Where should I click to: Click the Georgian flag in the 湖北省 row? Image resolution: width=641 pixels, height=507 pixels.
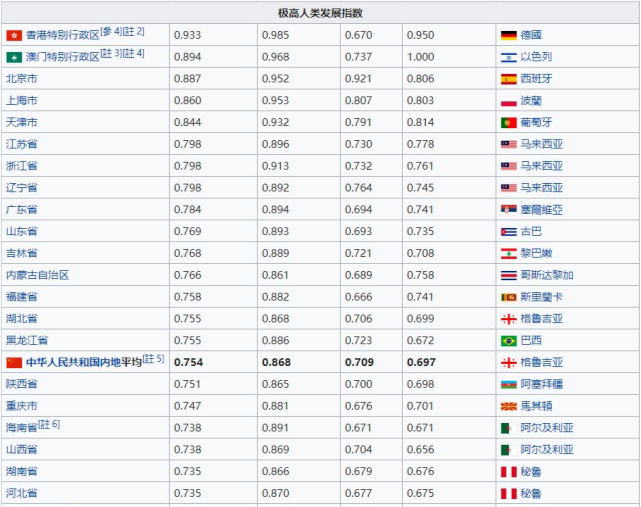(x=509, y=319)
